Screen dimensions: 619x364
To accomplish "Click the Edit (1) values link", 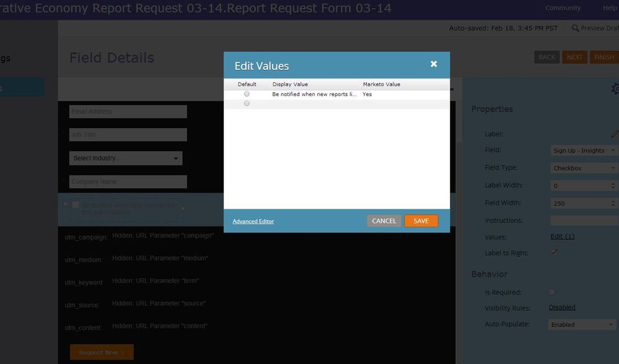I will click(562, 236).
